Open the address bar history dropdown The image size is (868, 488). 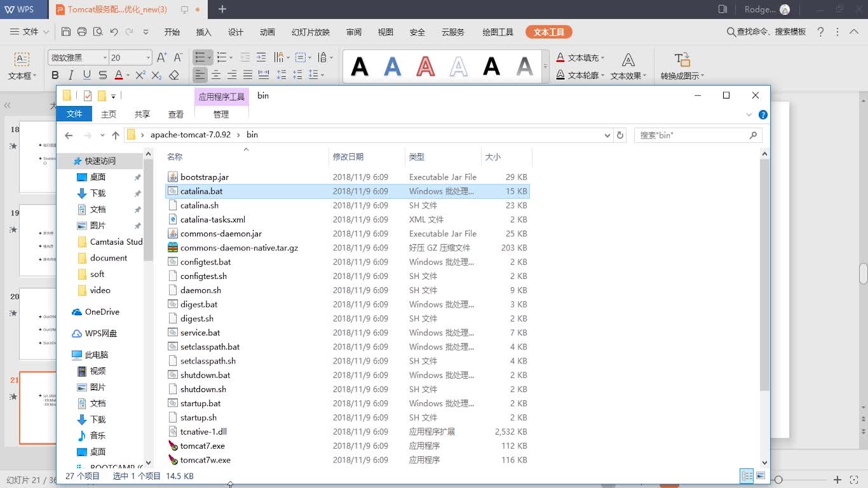point(607,135)
